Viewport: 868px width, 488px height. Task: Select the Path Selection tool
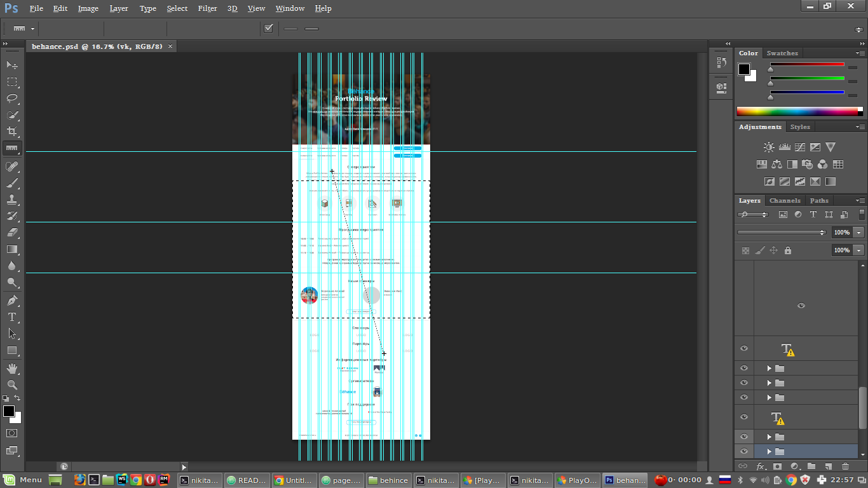tap(12, 334)
